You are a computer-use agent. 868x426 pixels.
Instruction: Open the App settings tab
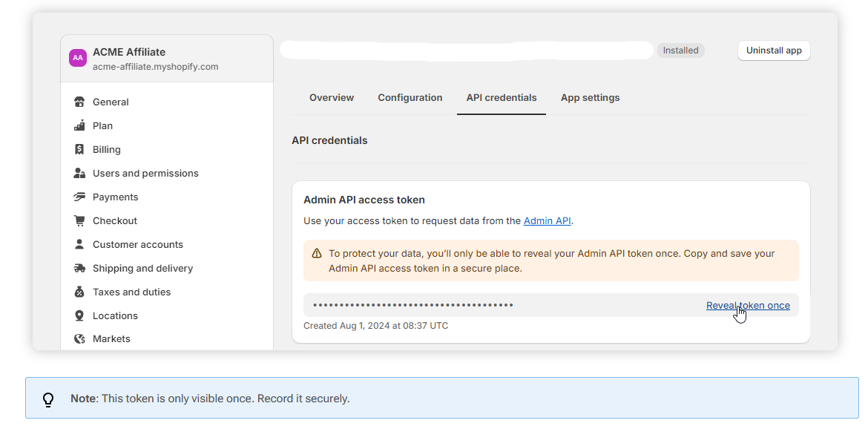[590, 98]
